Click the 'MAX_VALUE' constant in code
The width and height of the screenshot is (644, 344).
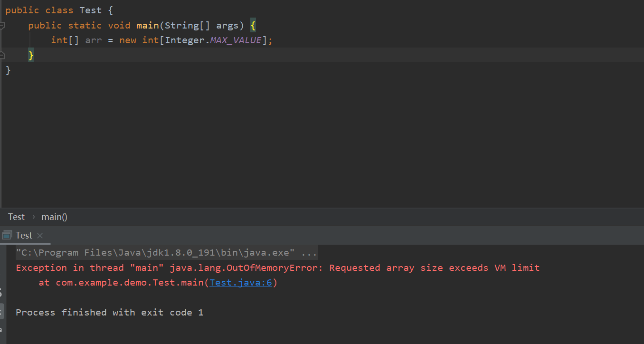(236, 40)
